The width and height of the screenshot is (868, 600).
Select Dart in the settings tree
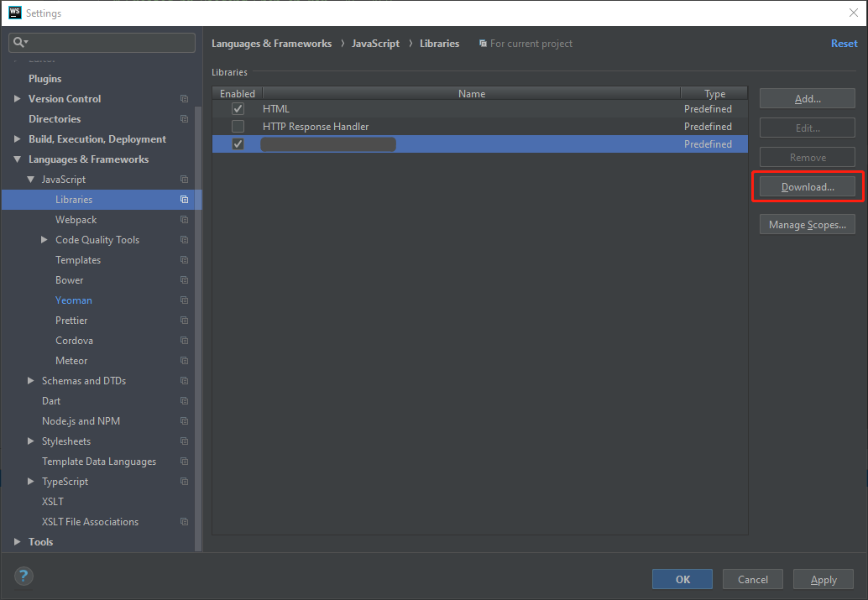tap(51, 401)
